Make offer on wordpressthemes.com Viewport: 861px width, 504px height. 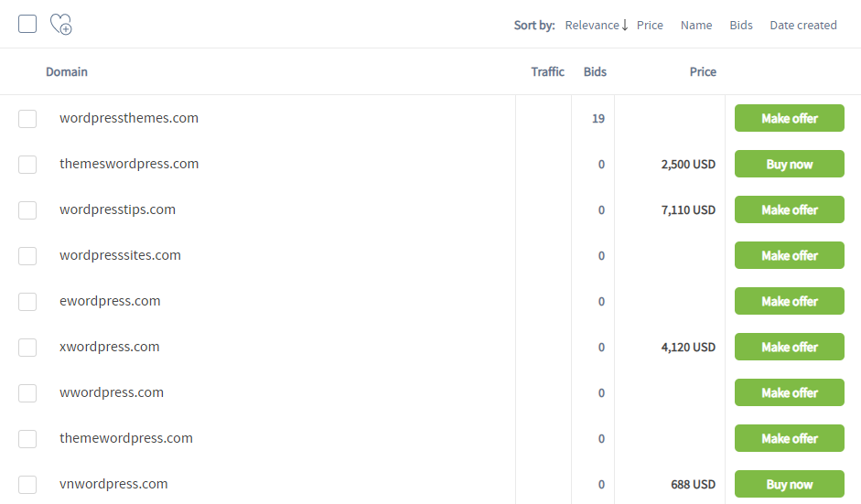(789, 119)
